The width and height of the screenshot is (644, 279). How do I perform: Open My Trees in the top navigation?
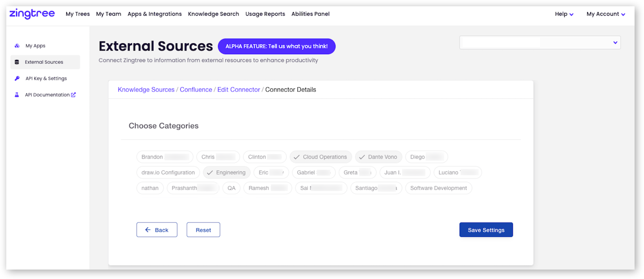78,14
